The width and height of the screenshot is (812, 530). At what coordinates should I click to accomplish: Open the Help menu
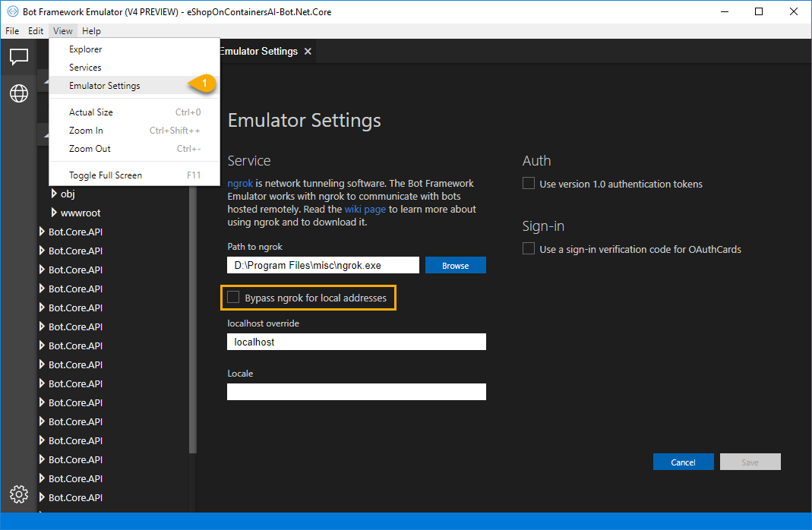91,31
